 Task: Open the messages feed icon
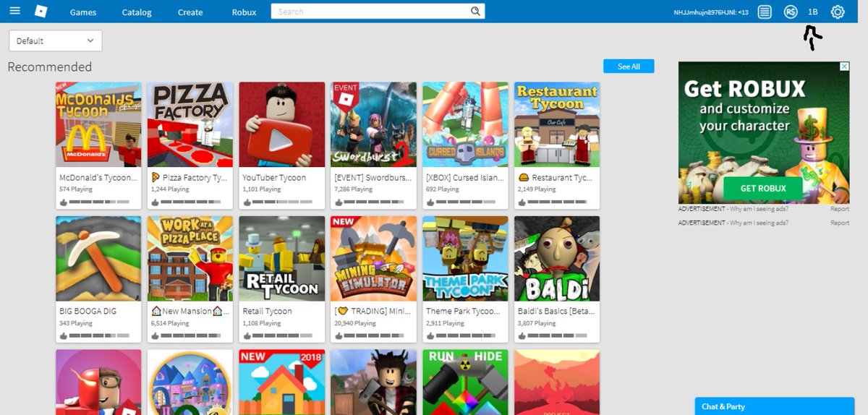(x=765, y=12)
